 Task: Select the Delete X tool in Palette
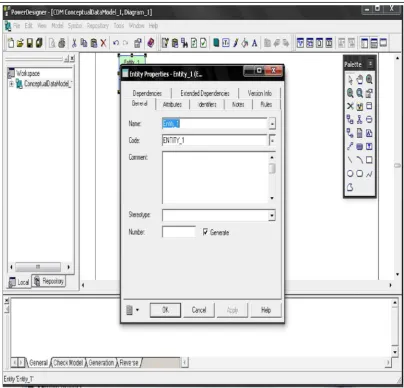click(350, 106)
